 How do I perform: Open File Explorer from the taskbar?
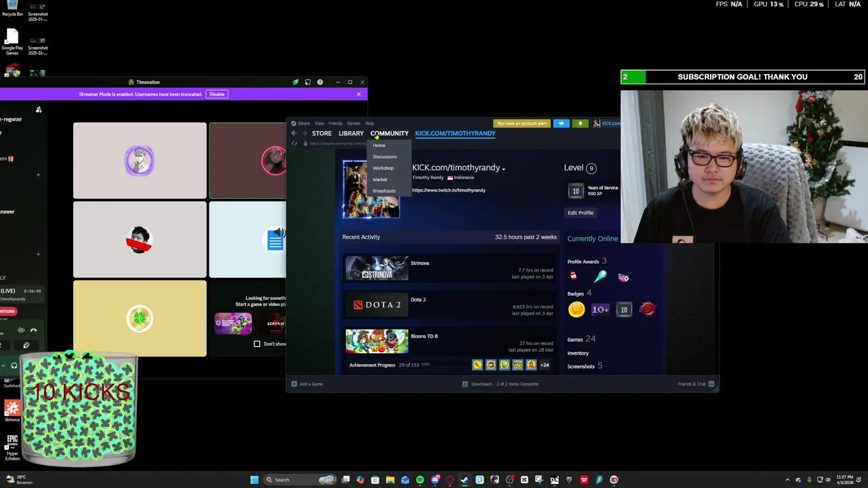(390, 480)
